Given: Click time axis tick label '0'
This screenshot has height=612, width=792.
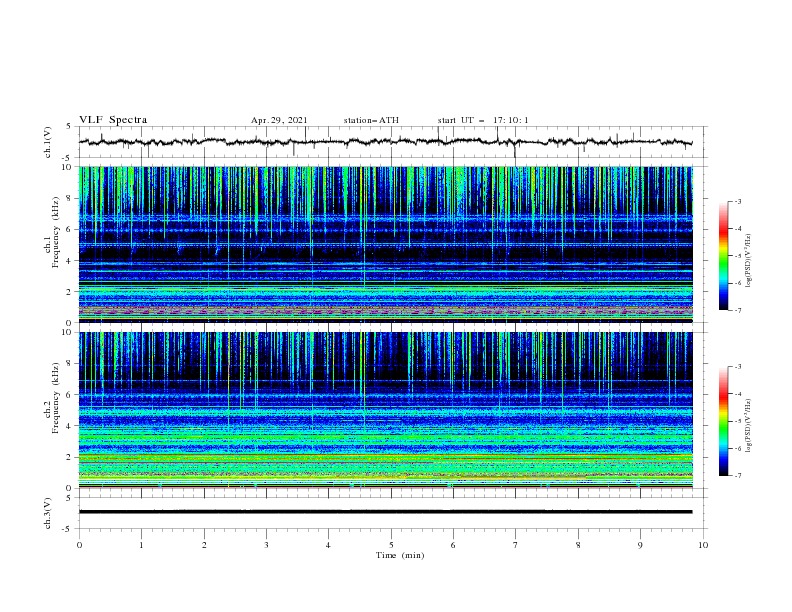Looking at the screenshot, I should click(79, 545).
